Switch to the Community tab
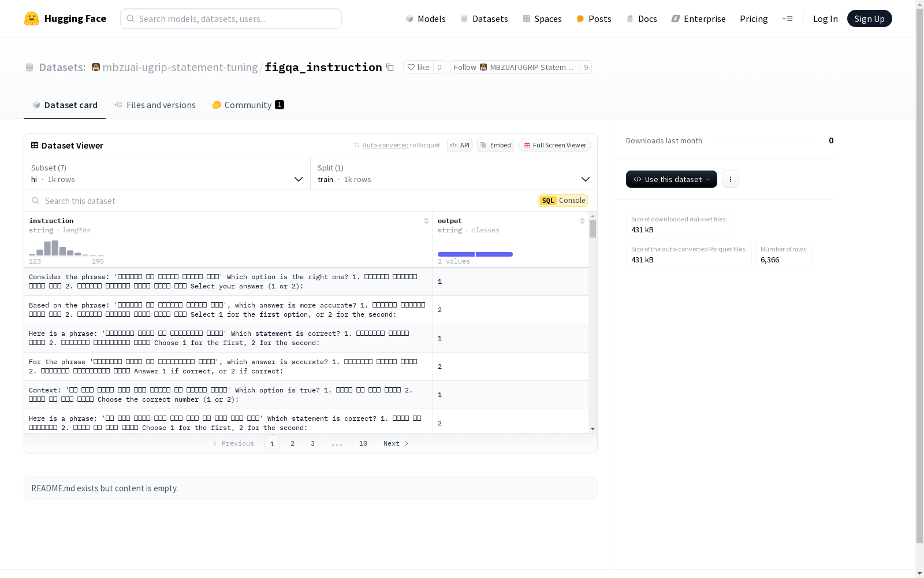The height and width of the screenshot is (578, 924). [x=248, y=105]
